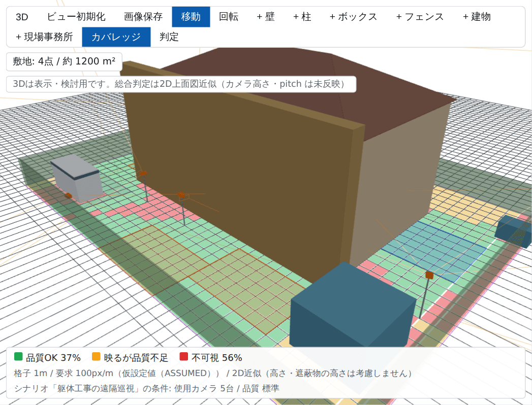Reset view with ビュー初期化
Image resolution: width=532 pixels, height=405 pixels.
(76, 17)
